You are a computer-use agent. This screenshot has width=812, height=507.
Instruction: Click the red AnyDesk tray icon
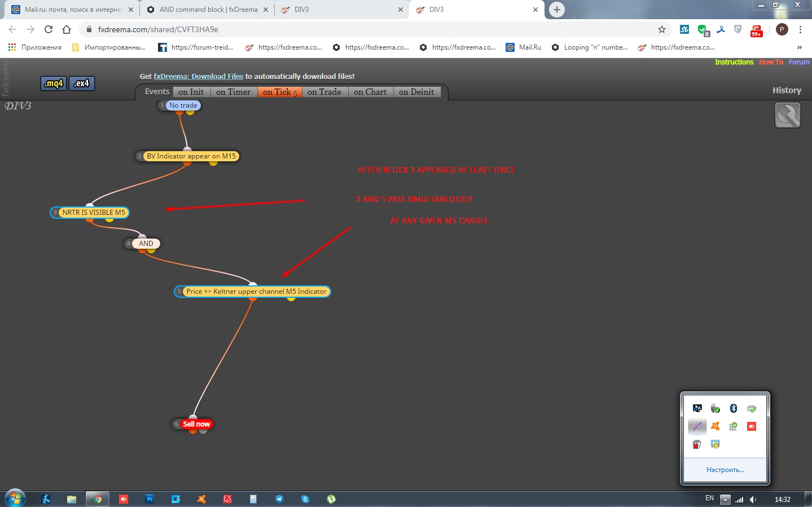[x=752, y=426]
